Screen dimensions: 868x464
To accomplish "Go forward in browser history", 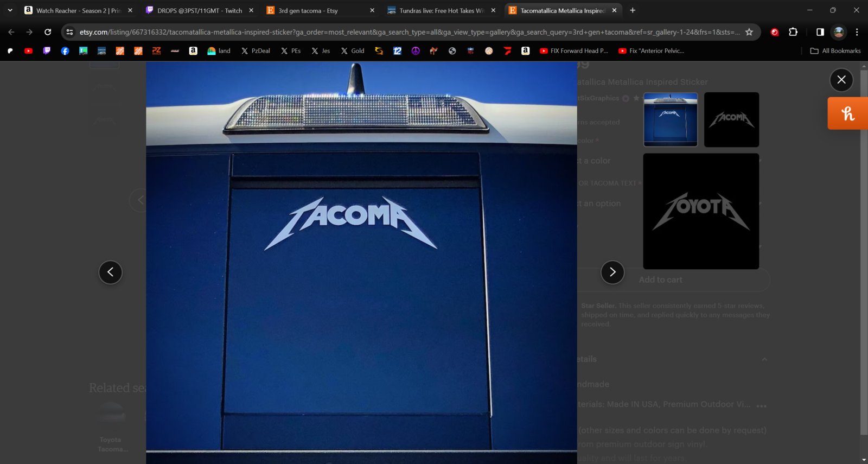I will coord(29,32).
